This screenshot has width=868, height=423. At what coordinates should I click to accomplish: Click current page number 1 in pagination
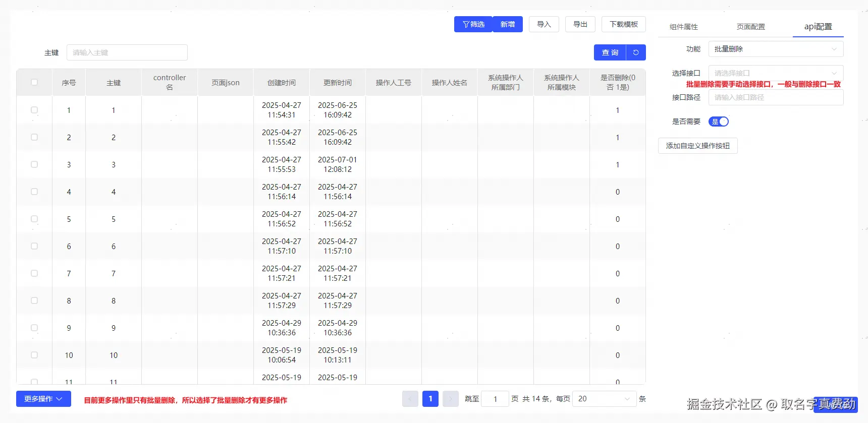tap(430, 399)
